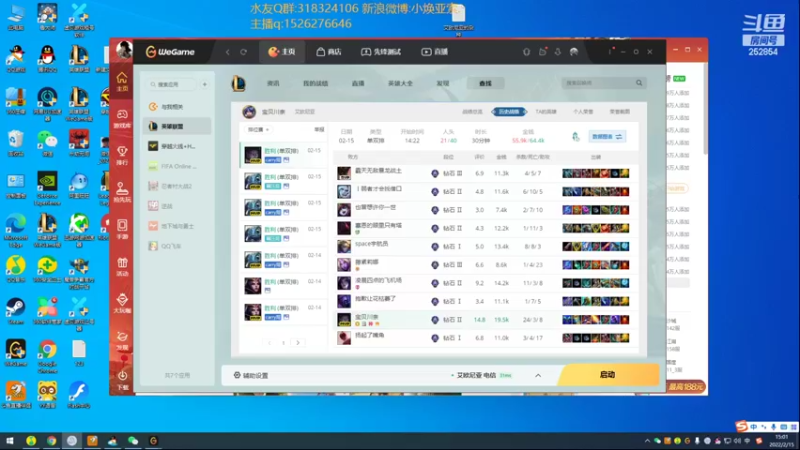Select 穿越火线 in the app list
The width and height of the screenshot is (800, 450).
[x=177, y=146]
